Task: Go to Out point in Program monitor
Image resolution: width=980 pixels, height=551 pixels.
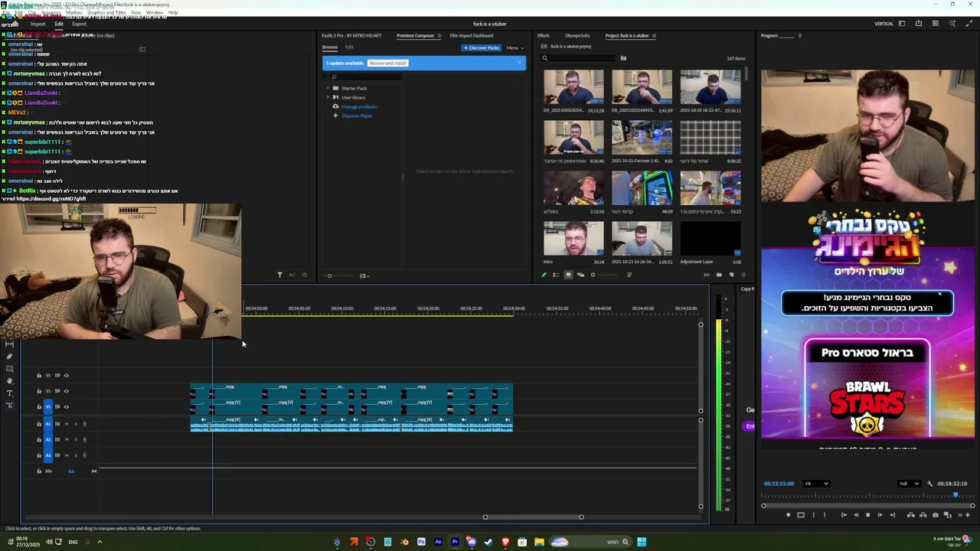Action: (892, 515)
